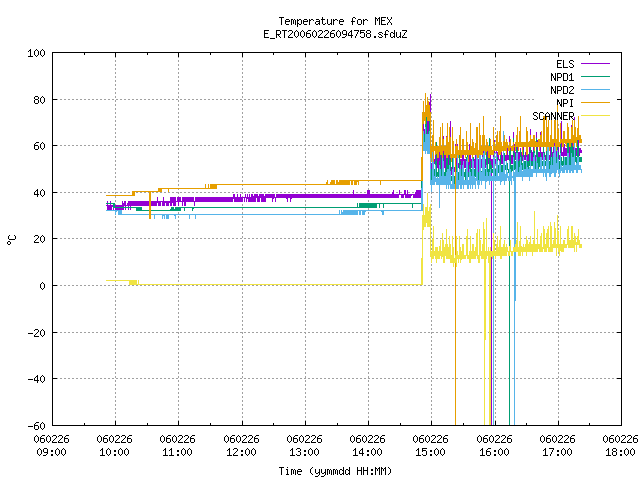Click the NPI legend label

pos(565,103)
